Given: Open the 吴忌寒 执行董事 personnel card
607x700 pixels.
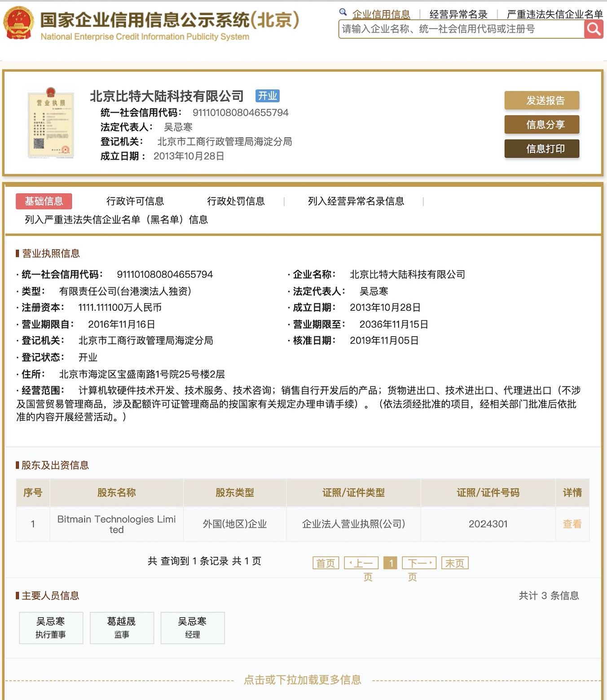Looking at the screenshot, I should tap(51, 628).
